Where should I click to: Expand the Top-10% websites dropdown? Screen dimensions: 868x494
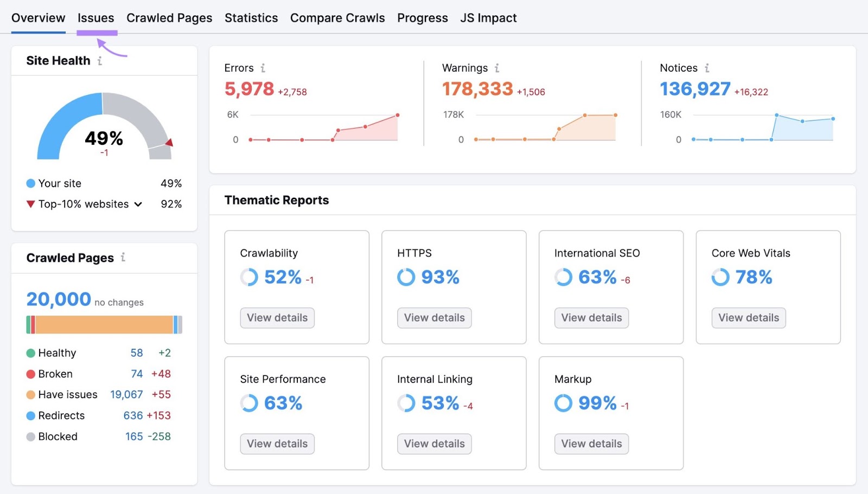(x=138, y=204)
